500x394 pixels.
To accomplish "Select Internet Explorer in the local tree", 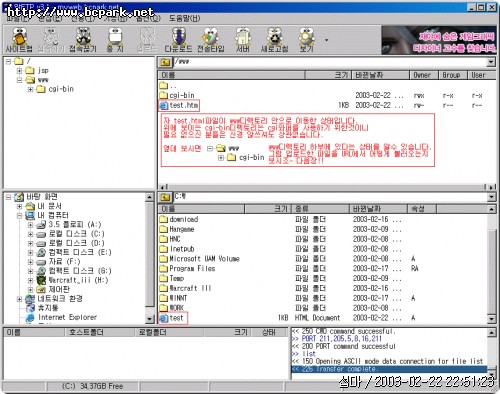I will click(67, 317).
